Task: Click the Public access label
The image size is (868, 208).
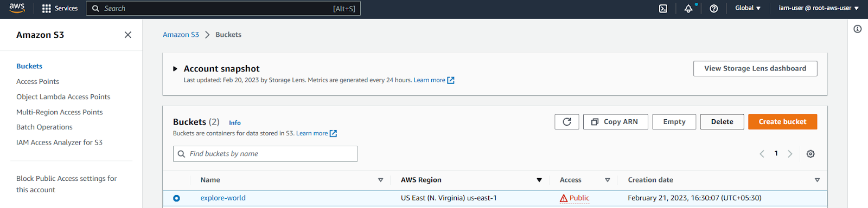Action: click(579, 198)
